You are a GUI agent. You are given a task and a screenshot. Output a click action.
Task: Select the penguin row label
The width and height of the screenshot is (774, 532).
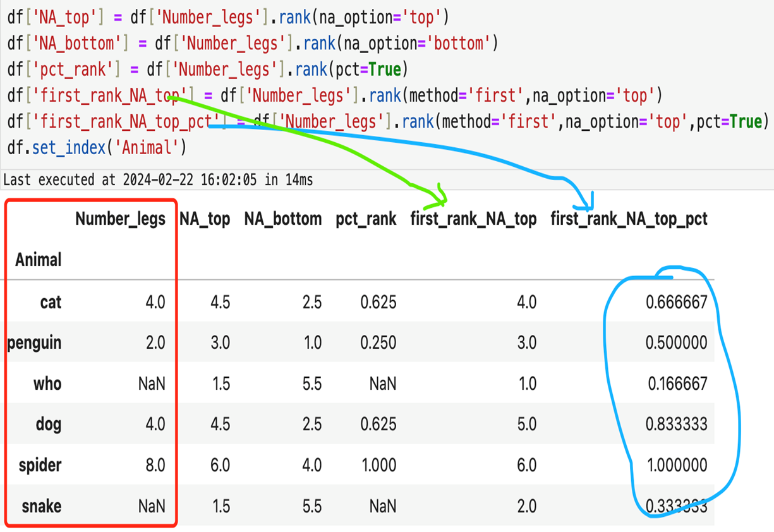click(x=34, y=342)
